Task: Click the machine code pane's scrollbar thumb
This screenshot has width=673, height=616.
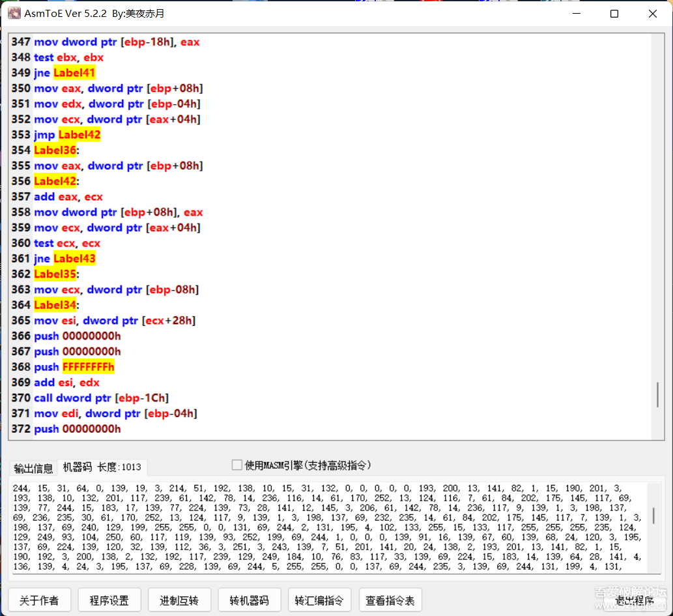Action: pos(654,516)
